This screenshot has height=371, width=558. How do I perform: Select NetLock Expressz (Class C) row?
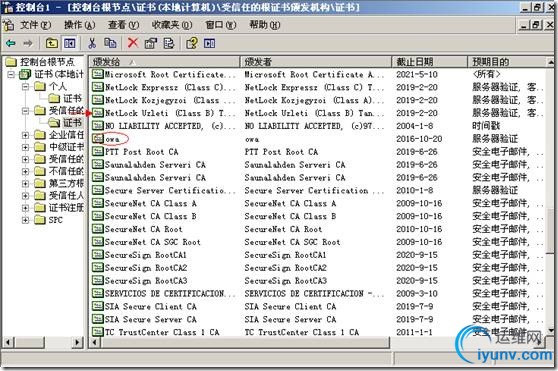click(x=317, y=87)
